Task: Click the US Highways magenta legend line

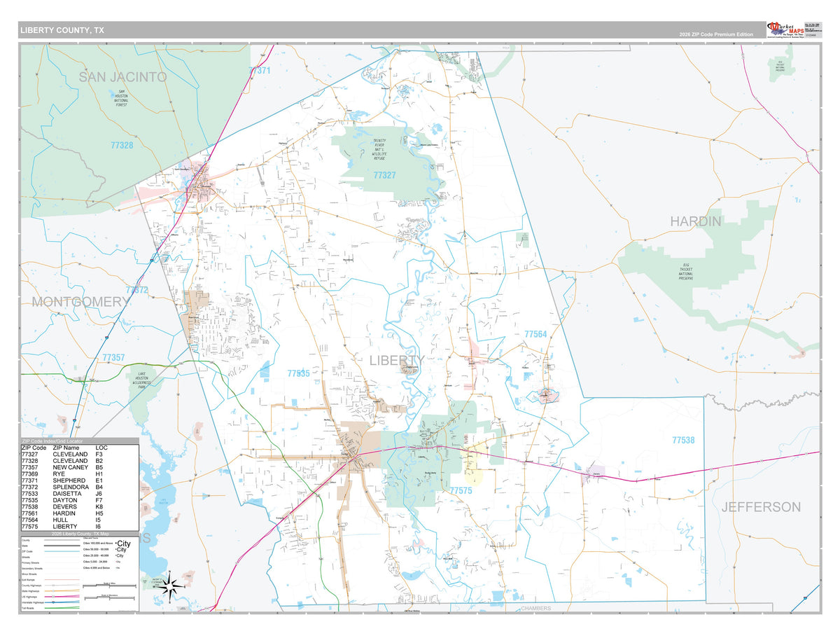Action: coord(62,597)
